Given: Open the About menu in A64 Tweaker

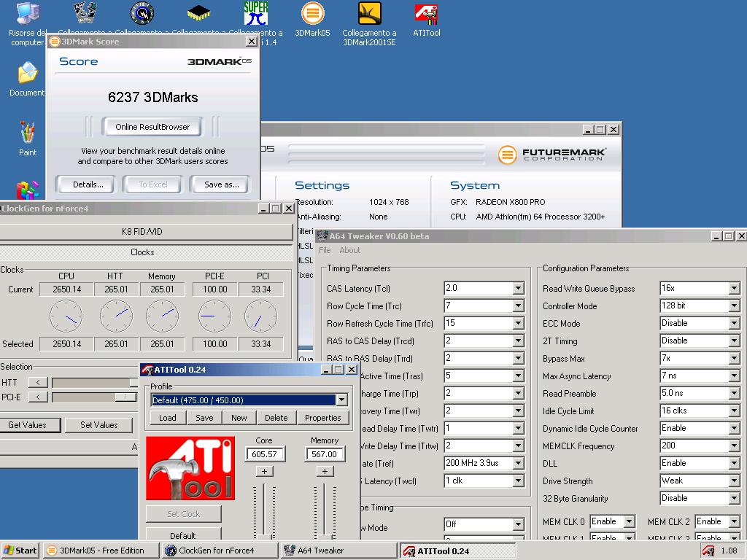Looking at the screenshot, I should (x=349, y=250).
